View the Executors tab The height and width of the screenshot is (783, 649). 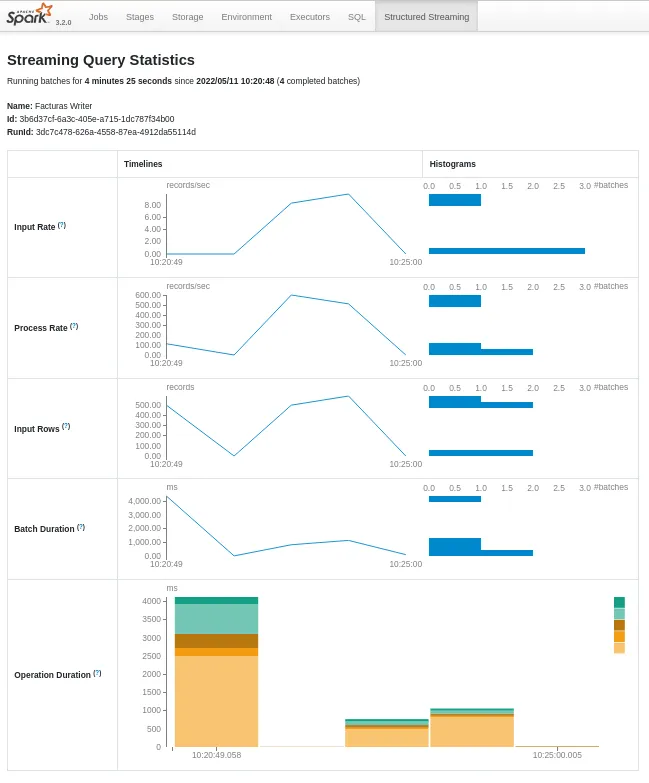point(309,17)
